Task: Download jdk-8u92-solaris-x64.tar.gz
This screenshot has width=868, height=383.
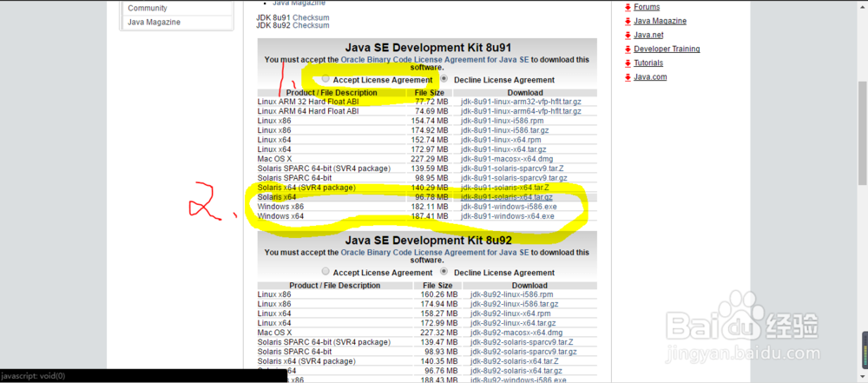Action: (x=516, y=371)
